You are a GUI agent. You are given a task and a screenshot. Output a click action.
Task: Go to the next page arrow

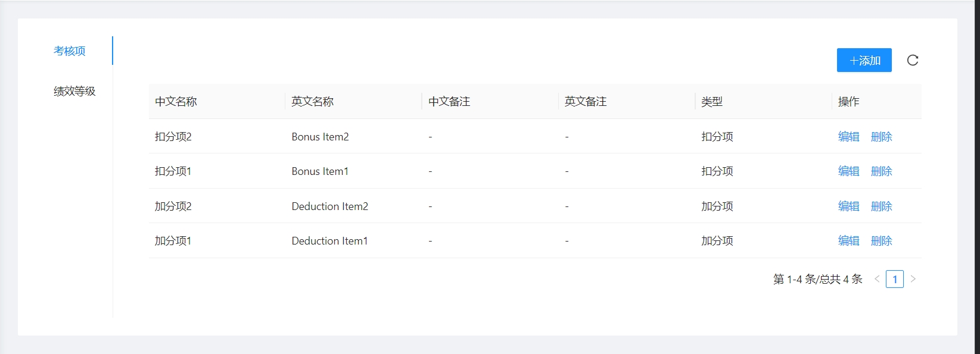click(x=913, y=279)
